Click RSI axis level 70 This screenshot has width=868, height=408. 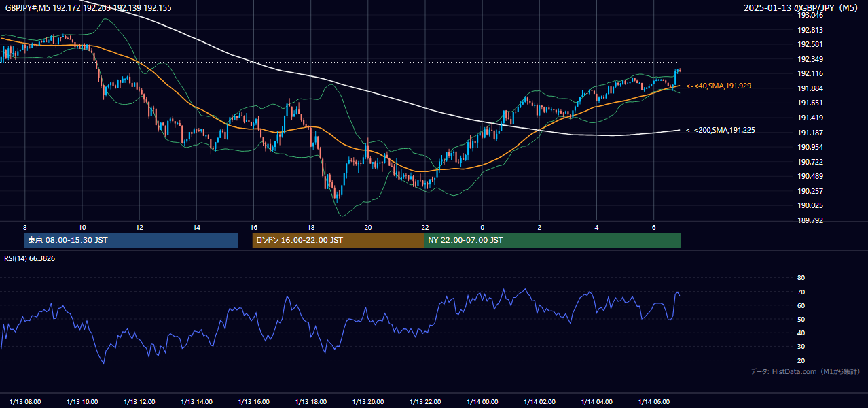(x=801, y=292)
